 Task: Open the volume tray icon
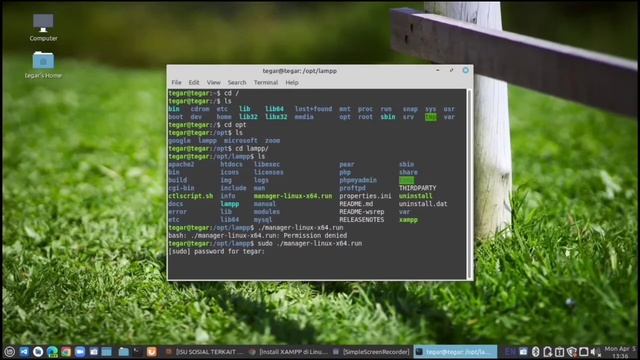pyautogui.click(x=595, y=351)
